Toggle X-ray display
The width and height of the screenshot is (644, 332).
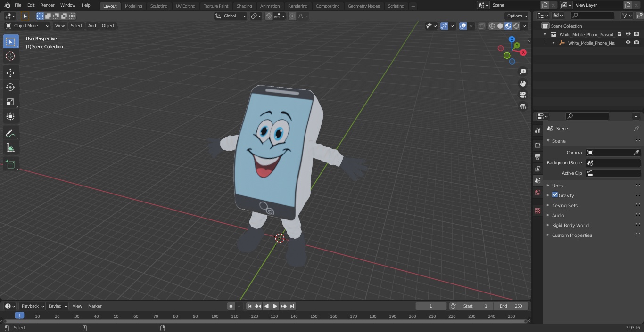tap(481, 26)
